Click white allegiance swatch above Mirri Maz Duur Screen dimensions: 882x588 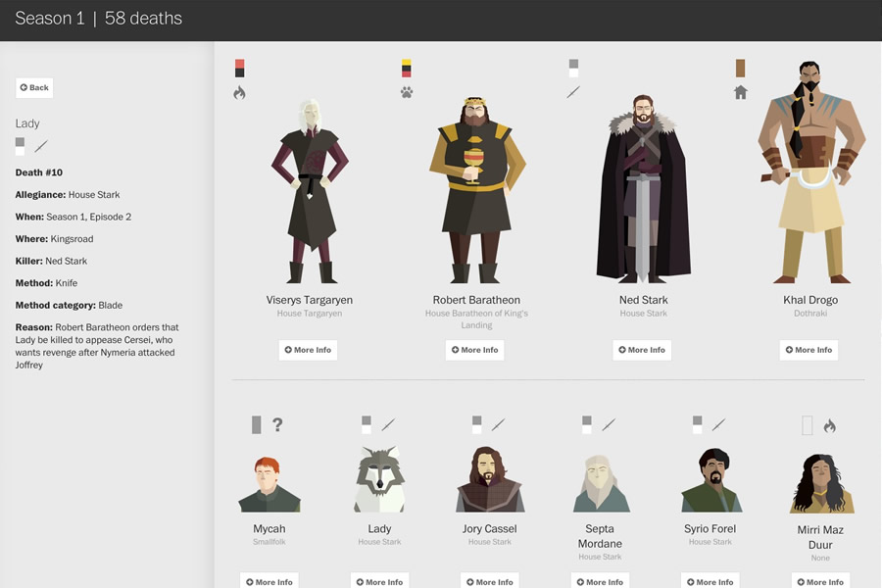tap(808, 425)
